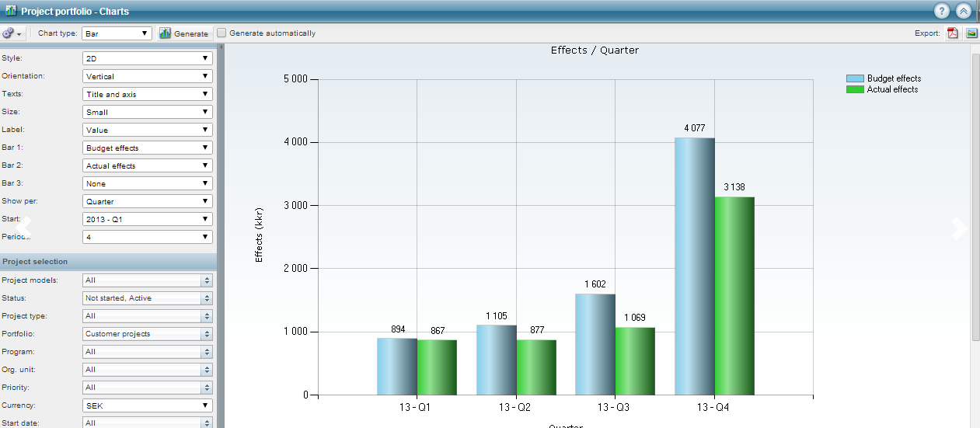Open the Style 2D dropdown
The image size is (980, 428).
click(148, 58)
